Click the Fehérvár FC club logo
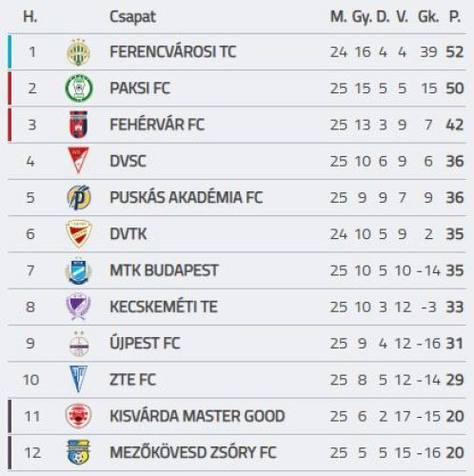Screen dimensions: 474x476 [78, 125]
